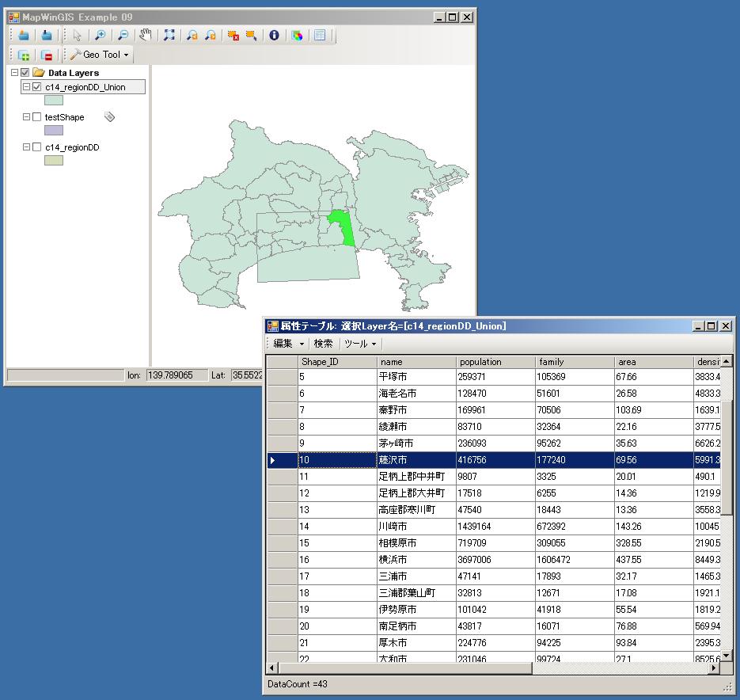Click the testShape lavender color swatch

coord(54,131)
